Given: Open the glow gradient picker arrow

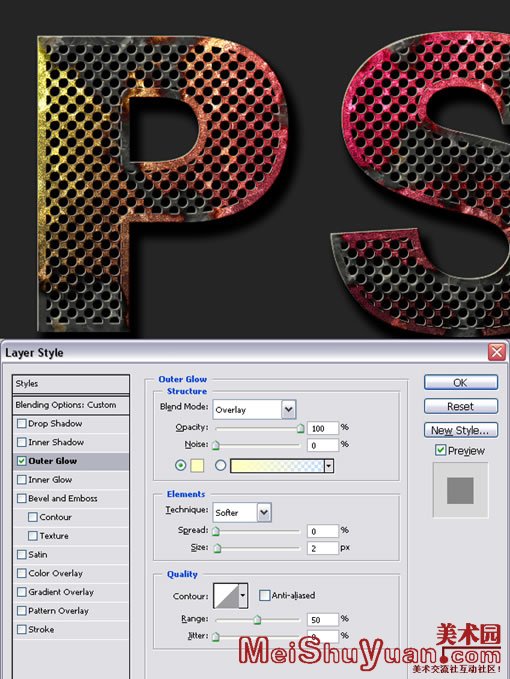Looking at the screenshot, I should [x=329, y=466].
